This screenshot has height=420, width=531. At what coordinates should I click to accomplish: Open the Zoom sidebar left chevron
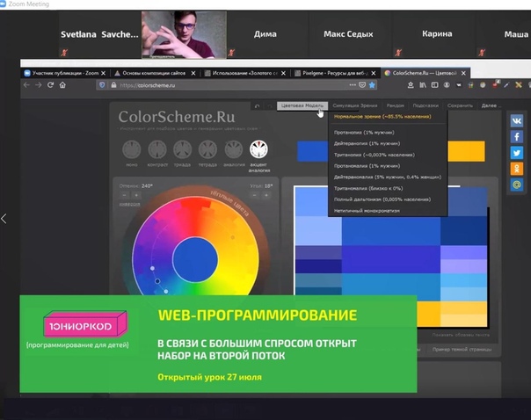[4, 219]
